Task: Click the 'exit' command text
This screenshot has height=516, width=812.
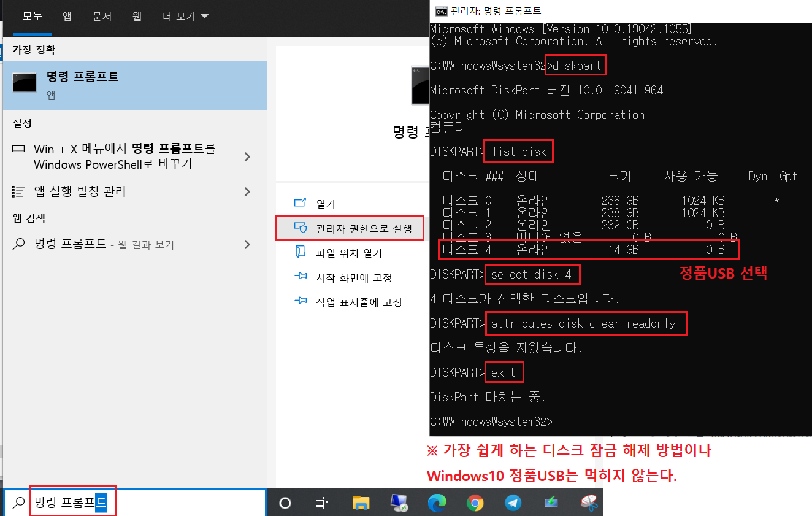Action: pyautogui.click(x=504, y=372)
